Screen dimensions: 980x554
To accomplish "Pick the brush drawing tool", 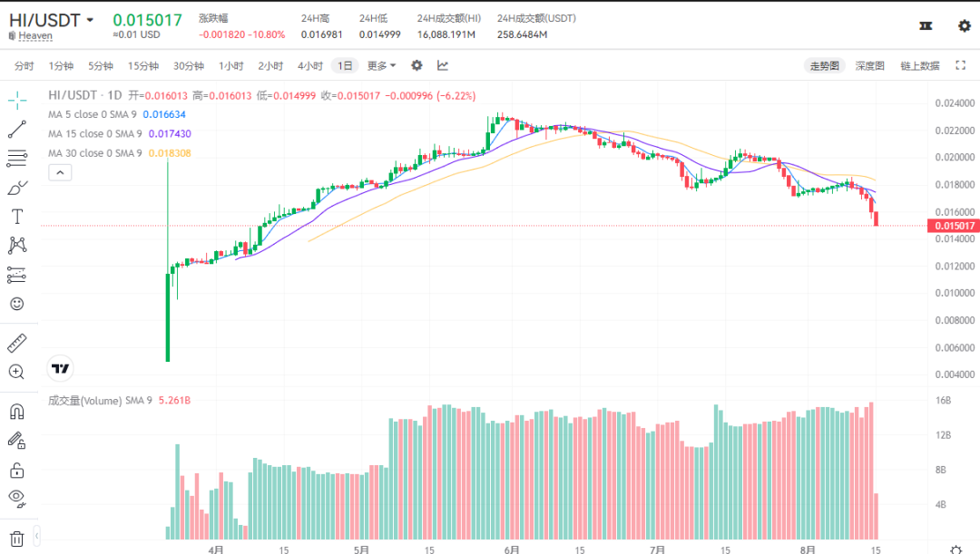I will [x=16, y=189].
